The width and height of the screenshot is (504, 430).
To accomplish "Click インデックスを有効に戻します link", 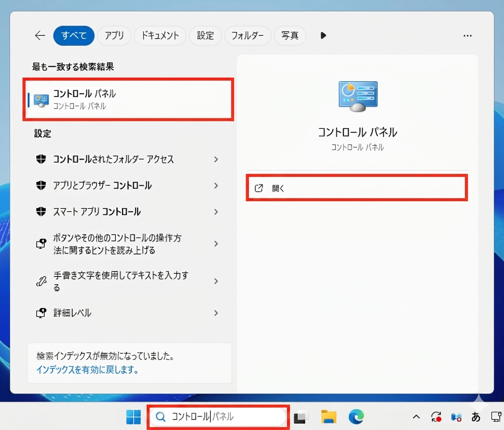I will click(87, 370).
